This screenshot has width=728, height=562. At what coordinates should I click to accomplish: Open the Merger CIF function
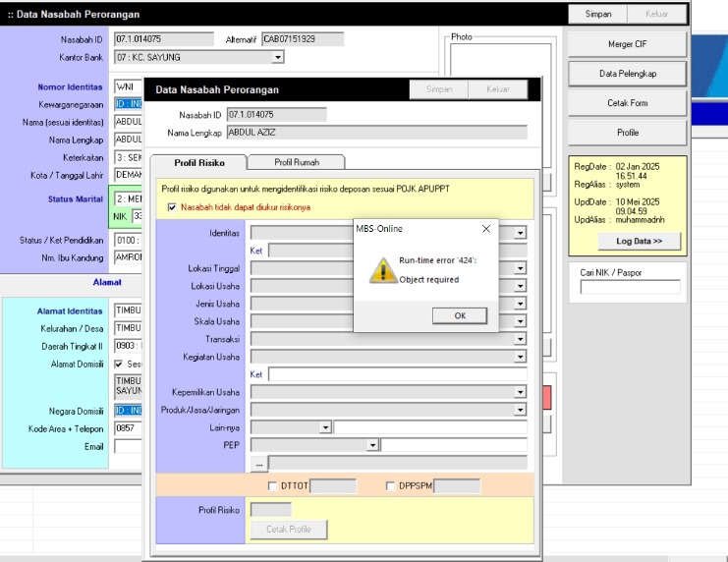tap(627, 45)
